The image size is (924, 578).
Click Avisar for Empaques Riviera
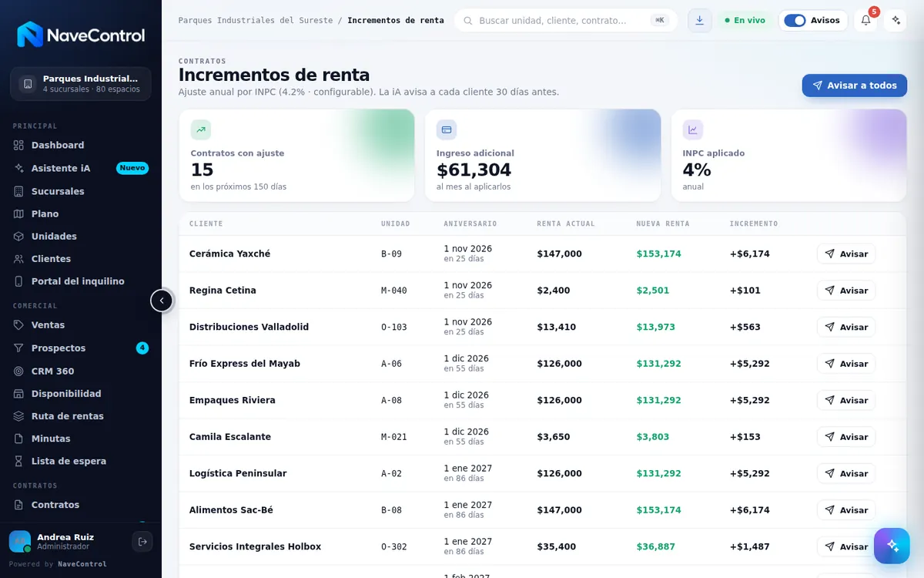point(846,400)
